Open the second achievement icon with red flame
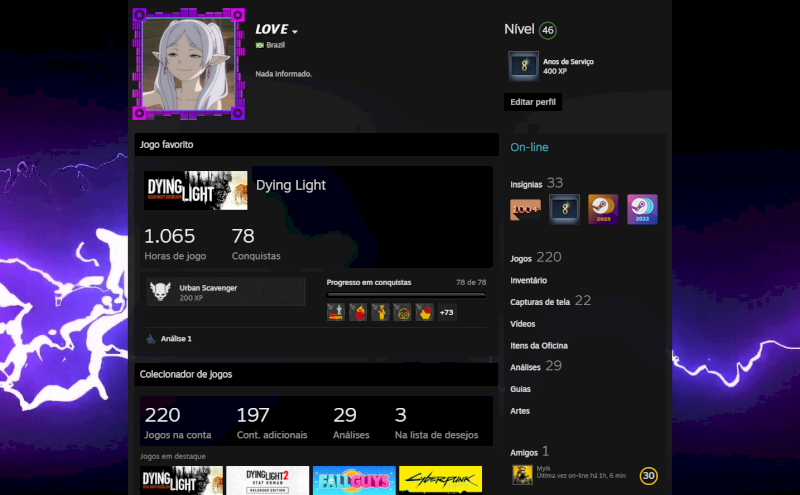The width and height of the screenshot is (800, 495). (358, 312)
